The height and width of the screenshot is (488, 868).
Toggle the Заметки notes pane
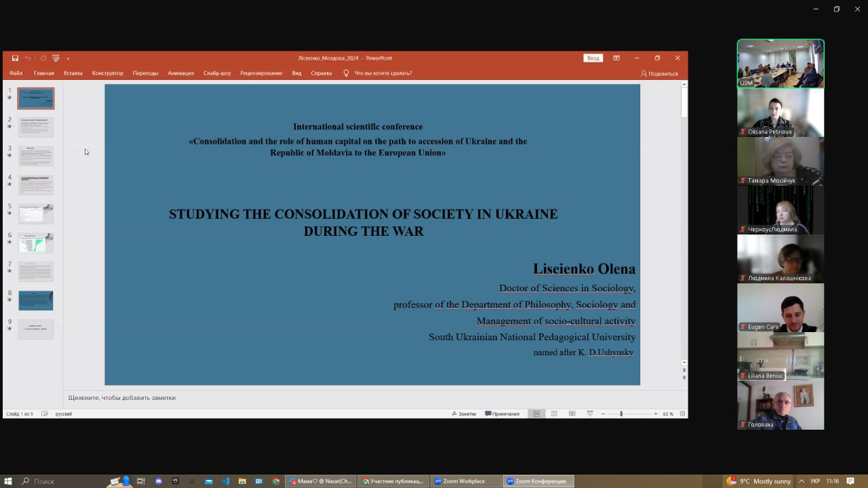pos(464,413)
